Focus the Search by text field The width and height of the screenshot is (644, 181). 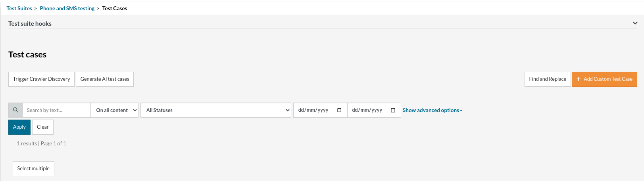tap(56, 110)
